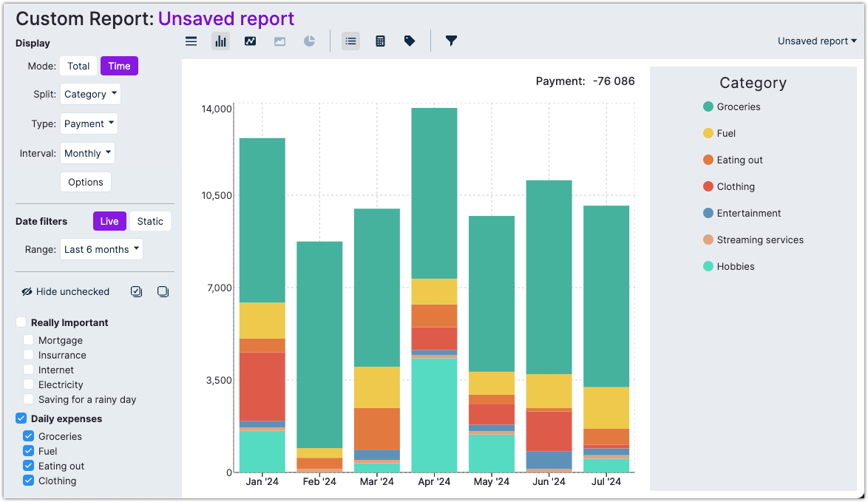Open the filter options
868x502 pixels.
[x=451, y=41]
